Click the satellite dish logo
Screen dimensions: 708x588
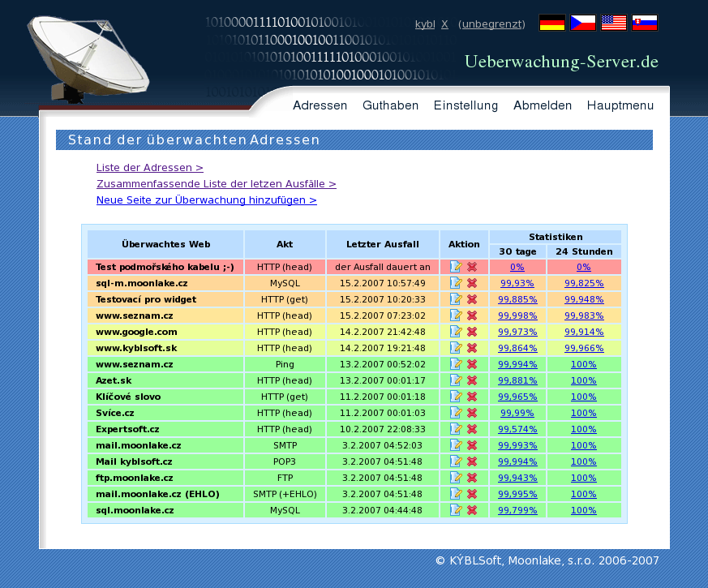click(87, 58)
